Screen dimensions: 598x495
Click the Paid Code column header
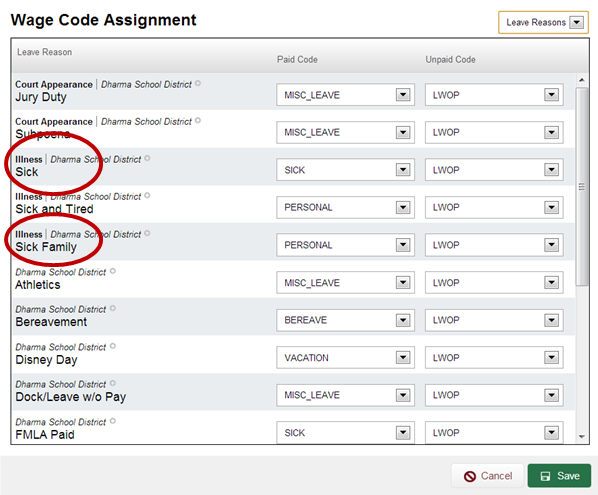(x=297, y=59)
